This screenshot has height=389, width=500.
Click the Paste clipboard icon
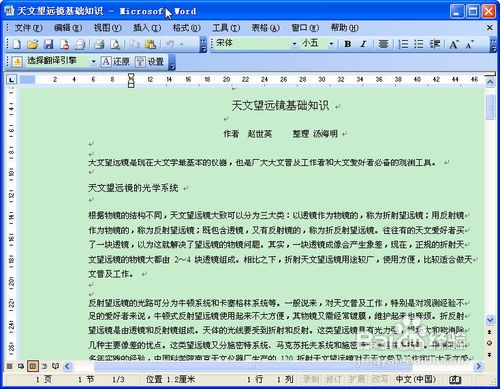click(151, 44)
